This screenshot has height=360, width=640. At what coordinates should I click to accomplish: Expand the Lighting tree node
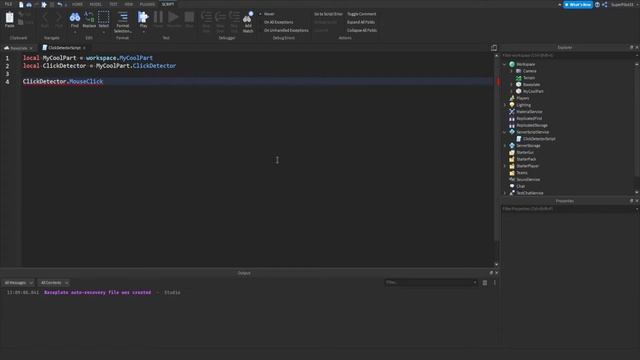[505, 105]
